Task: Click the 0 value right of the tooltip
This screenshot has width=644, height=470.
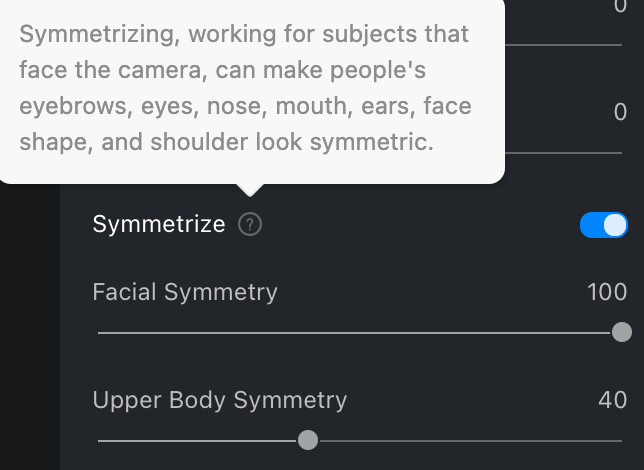Action: (x=620, y=112)
